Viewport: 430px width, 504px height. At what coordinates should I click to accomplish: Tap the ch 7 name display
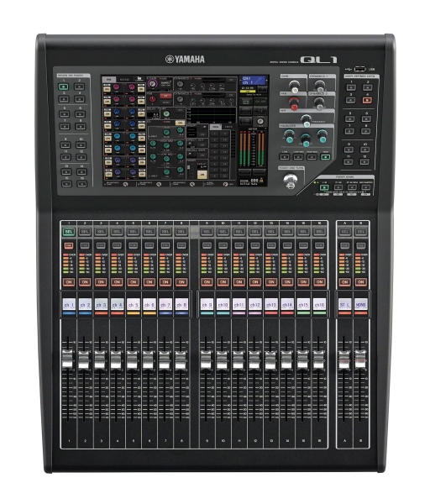click(165, 304)
